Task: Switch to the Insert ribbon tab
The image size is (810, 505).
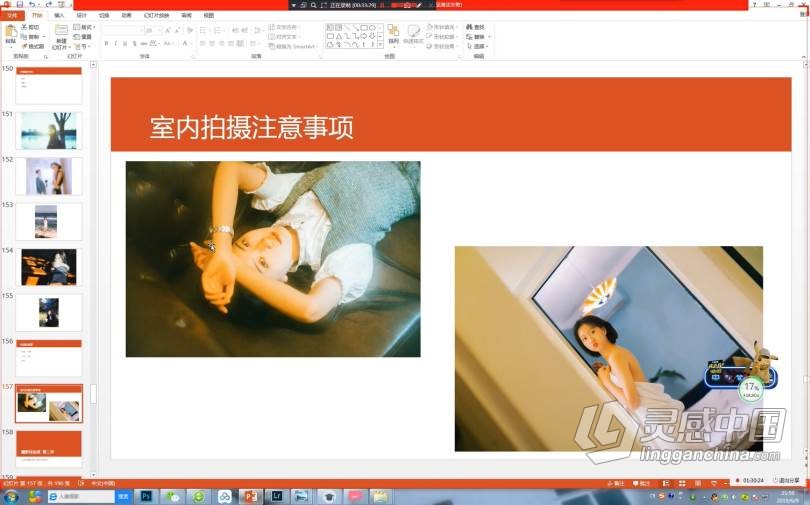Action: pos(59,15)
